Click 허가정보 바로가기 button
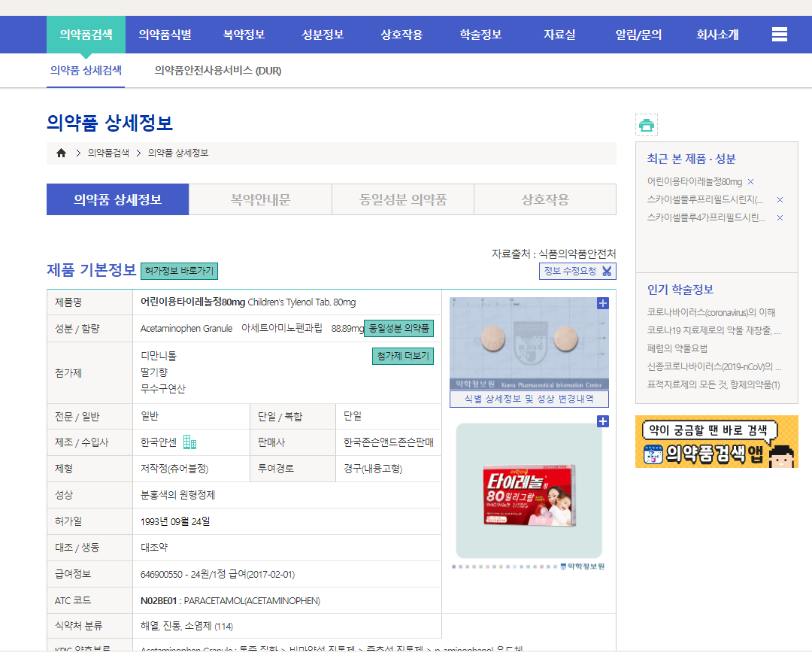The height and width of the screenshot is (659, 812). 179,271
